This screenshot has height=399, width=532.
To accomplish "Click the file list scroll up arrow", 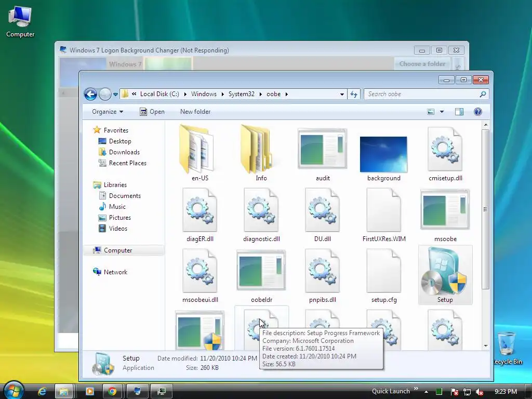I will [486, 125].
